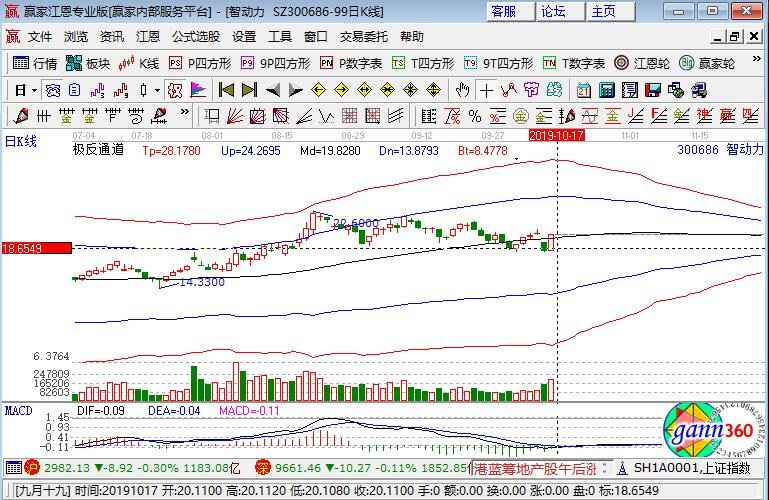Select the percent % tool
Viewport: 769px width, 500px height.
point(475,116)
